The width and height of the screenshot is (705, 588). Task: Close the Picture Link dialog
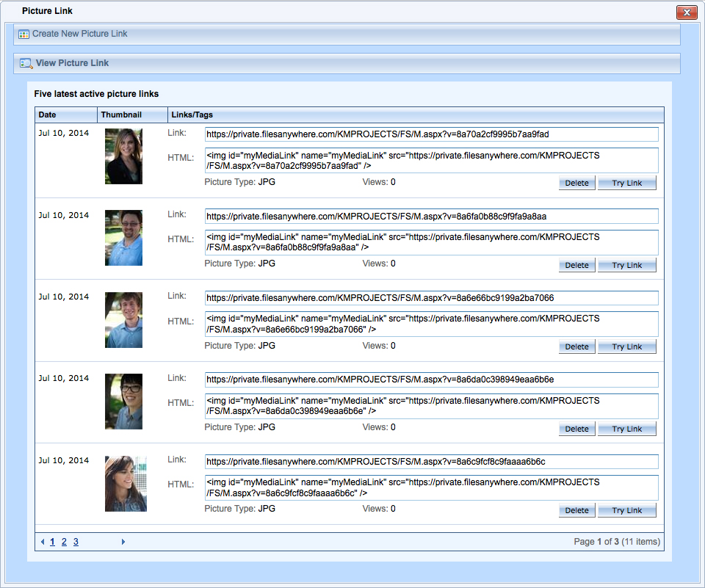click(x=687, y=12)
